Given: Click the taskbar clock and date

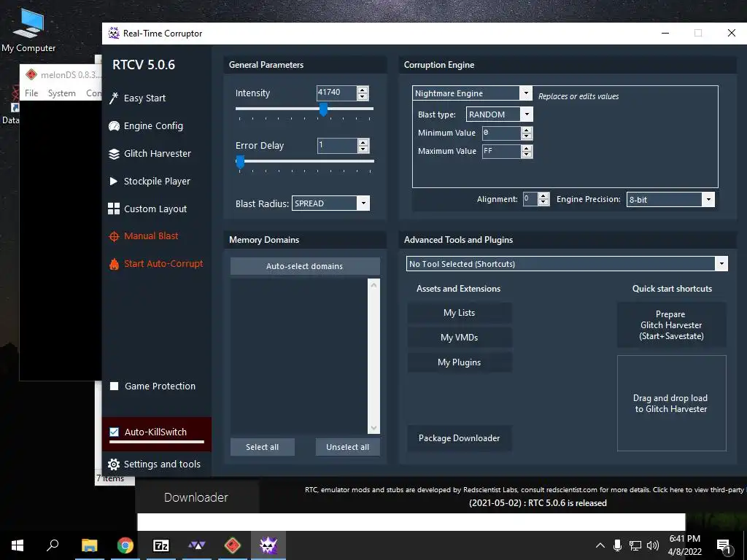Looking at the screenshot, I should pyautogui.click(x=685, y=545).
